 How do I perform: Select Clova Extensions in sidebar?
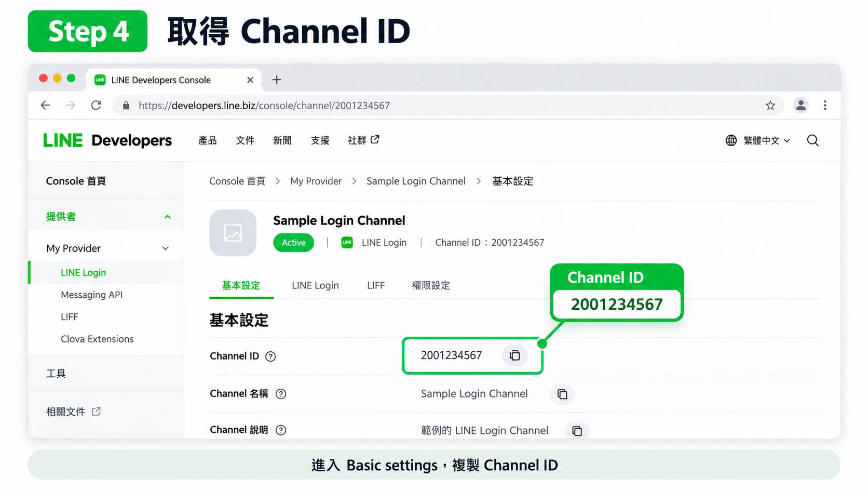pyautogui.click(x=97, y=339)
